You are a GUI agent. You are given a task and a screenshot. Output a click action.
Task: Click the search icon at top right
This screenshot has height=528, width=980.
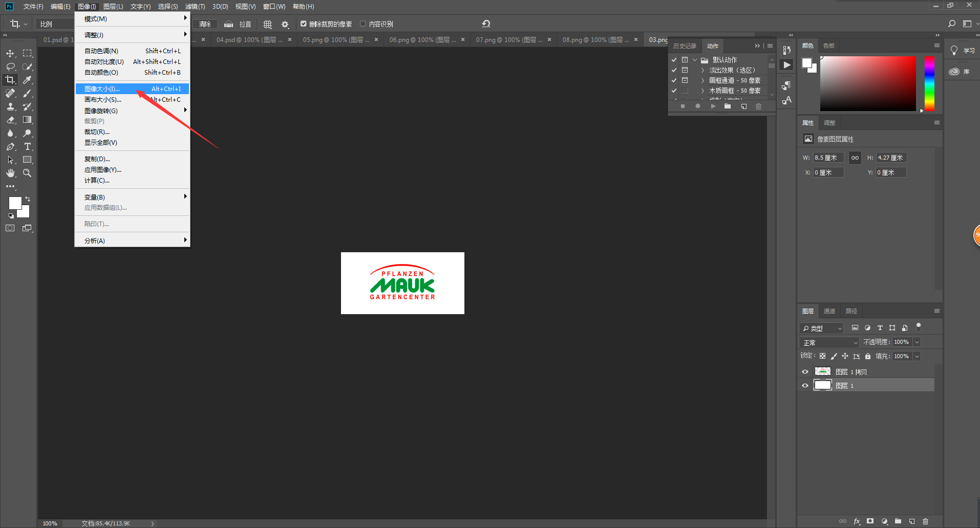[952, 24]
